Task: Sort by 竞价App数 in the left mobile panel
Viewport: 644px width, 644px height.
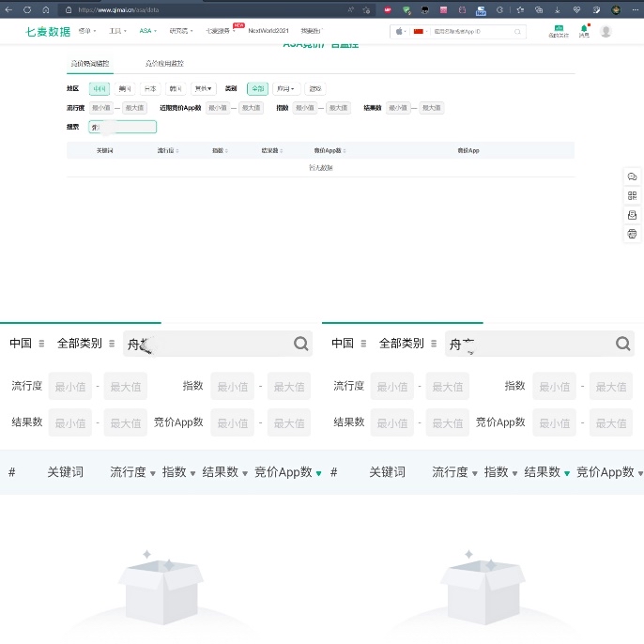Action: 288,472
